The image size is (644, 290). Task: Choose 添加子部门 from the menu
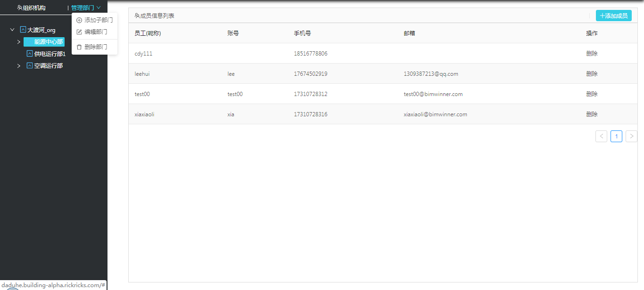click(94, 20)
